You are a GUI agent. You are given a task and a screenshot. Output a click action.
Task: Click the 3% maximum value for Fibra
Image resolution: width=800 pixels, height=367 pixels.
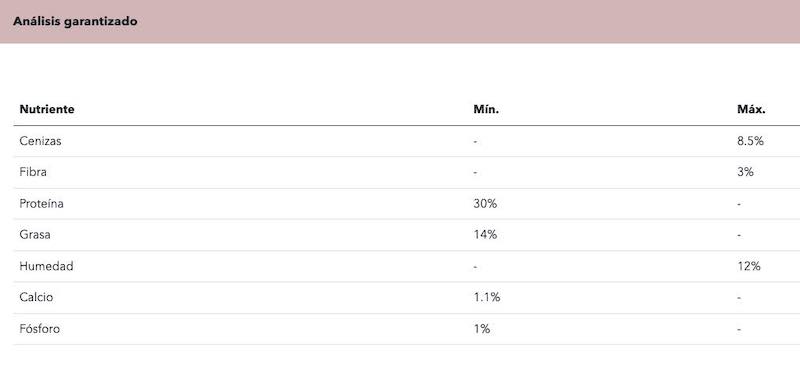click(x=745, y=172)
